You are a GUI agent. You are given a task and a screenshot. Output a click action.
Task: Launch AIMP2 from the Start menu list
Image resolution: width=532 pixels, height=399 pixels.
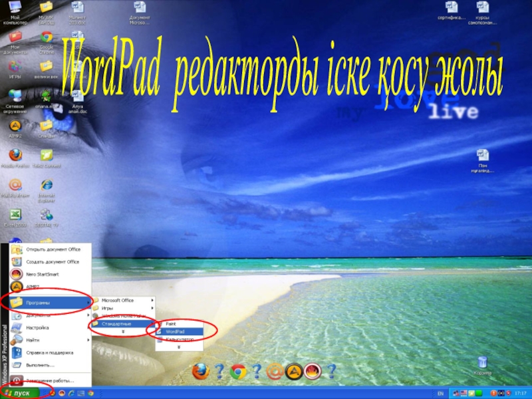[x=51, y=287]
